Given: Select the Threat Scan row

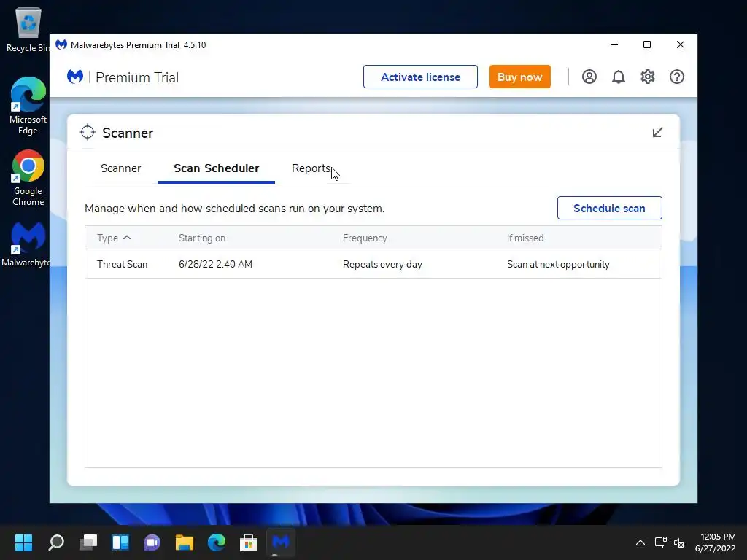Looking at the screenshot, I should [373, 264].
